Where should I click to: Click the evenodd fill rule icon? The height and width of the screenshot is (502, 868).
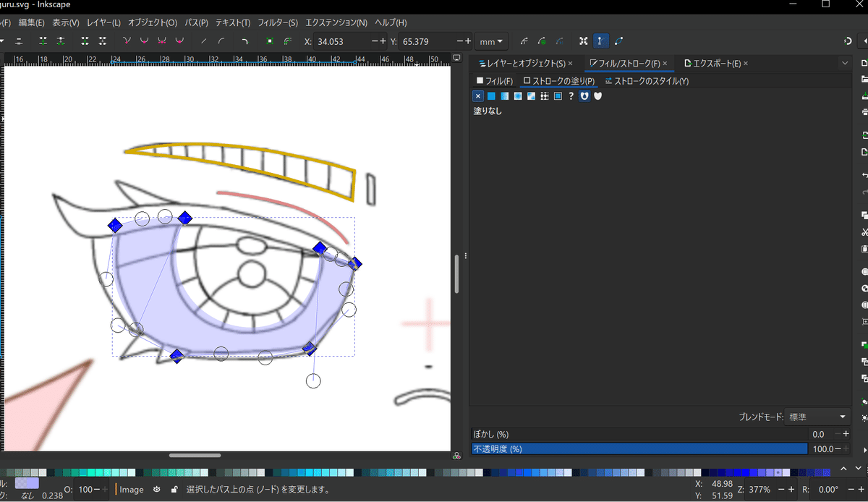pyautogui.click(x=584, y=95)
